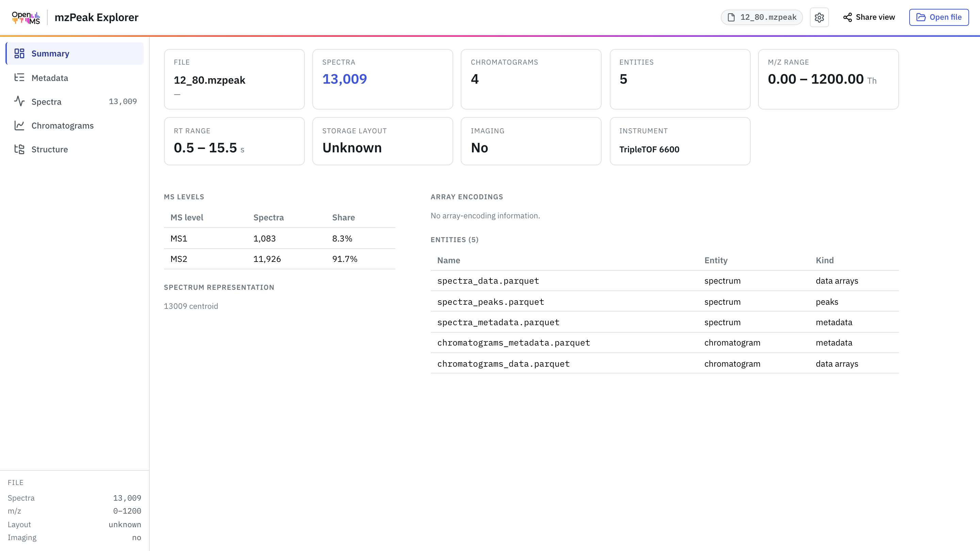The width and height of the screenshot is (980, 551).
Task: Click spectra_peaks.parquet entity row
Action: click(x=665, y=302)
